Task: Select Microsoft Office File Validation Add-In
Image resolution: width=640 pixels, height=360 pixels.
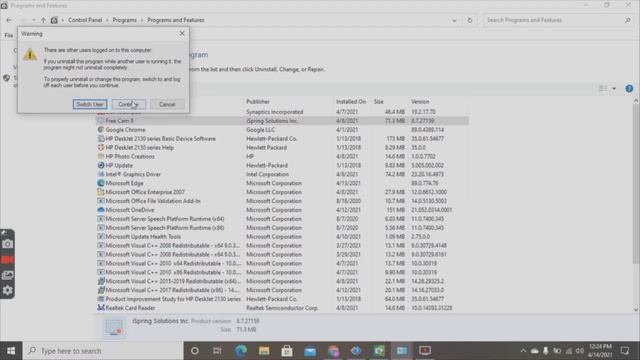Action: [x=153, y=201]
